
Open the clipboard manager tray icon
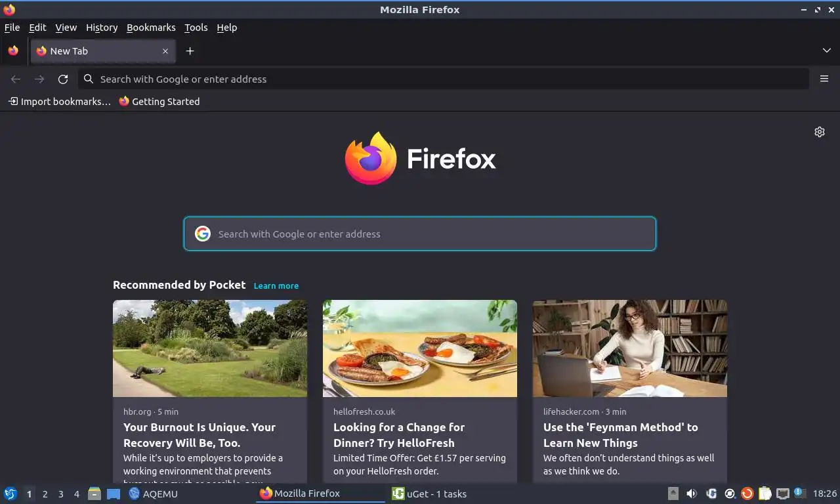[x=765, y=493]
